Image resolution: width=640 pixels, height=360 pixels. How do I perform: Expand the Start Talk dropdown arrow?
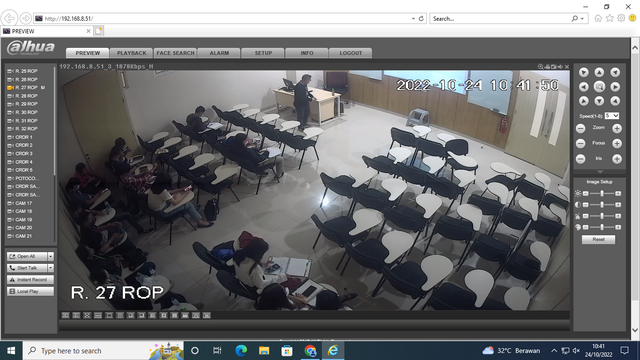tap(51, 268)
